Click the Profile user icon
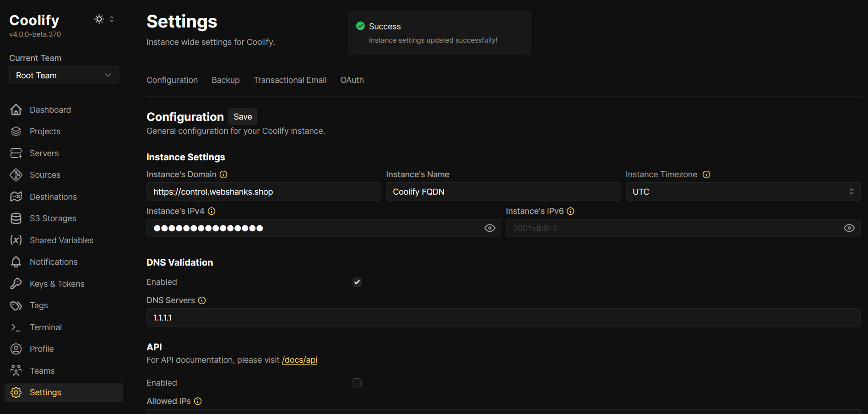The height and width of the screenshot is (414, 868). click(16, 349)
